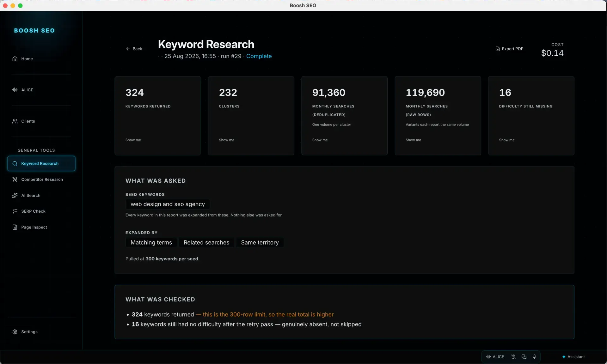Screen dimensions: 607x364
Task: Click the Home house icon in sidebar
Action: (15, 59)
